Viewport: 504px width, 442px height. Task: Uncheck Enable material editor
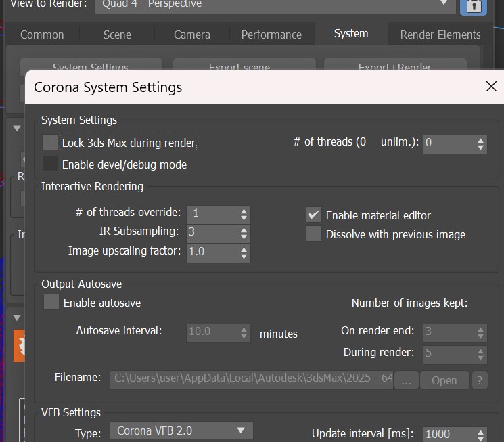coord(314,215)
